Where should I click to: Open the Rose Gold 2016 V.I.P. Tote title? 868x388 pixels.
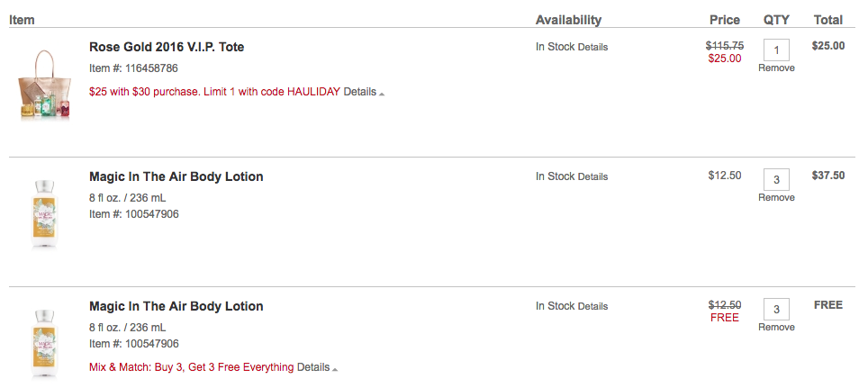point(167,47)
